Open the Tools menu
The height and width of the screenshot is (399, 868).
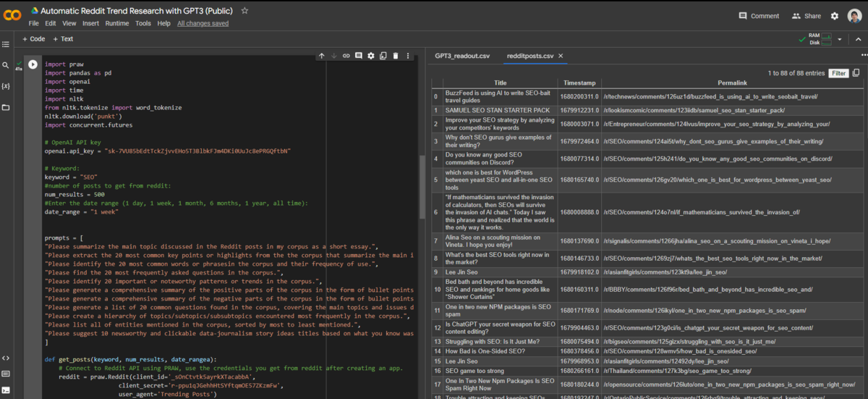pos(143,23)
